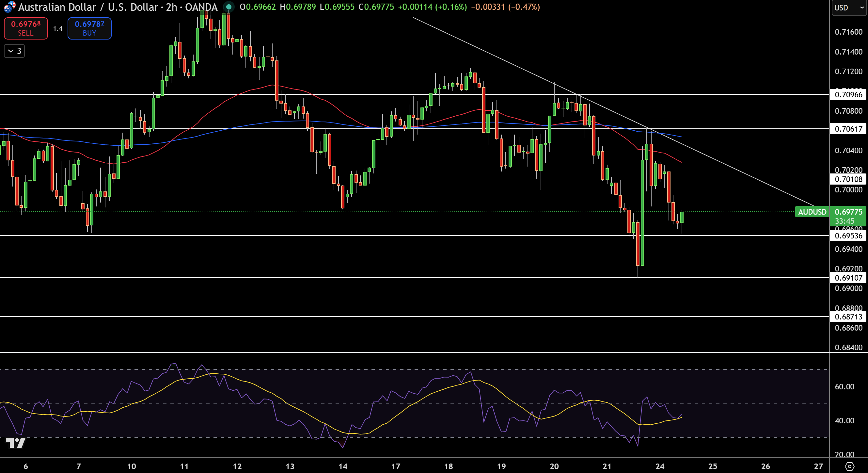This screenshot has height=473, width=868.
Task: Expand the collapsed indicators legend showing 3
Action: click(x=14, y=51)
